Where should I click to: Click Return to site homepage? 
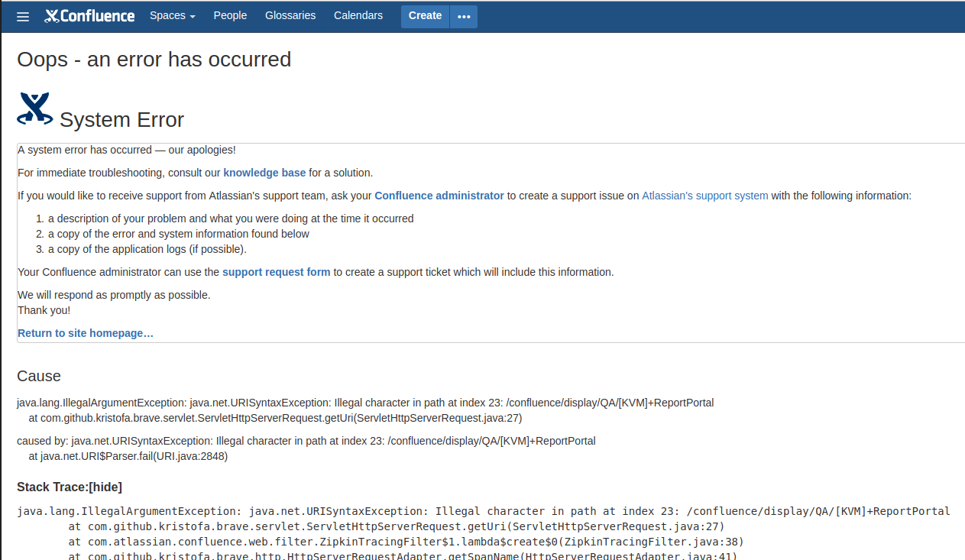tap(85, 333)
